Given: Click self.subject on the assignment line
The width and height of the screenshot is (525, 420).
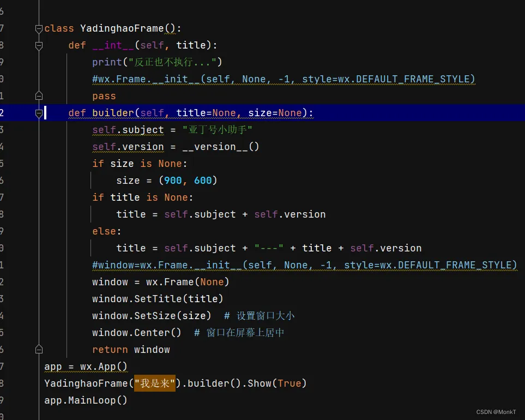Looking at the screenshot, I should click(128, 130).
